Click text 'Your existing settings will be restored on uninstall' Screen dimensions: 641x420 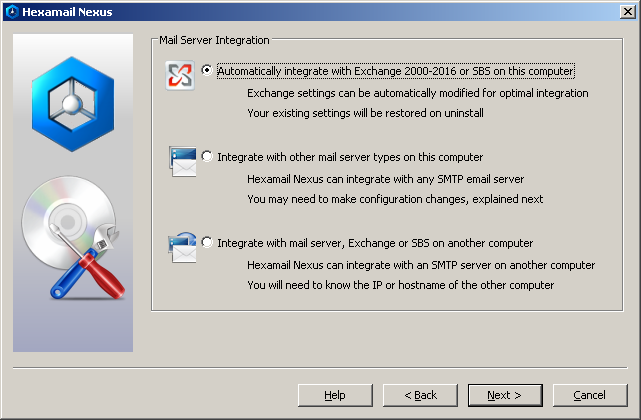point(365,113)
